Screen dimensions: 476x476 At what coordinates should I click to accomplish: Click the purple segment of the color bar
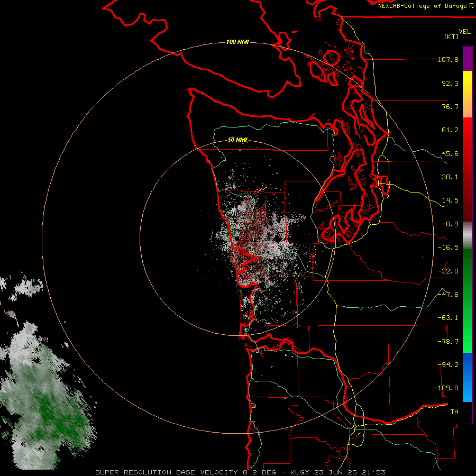[467, 59]
